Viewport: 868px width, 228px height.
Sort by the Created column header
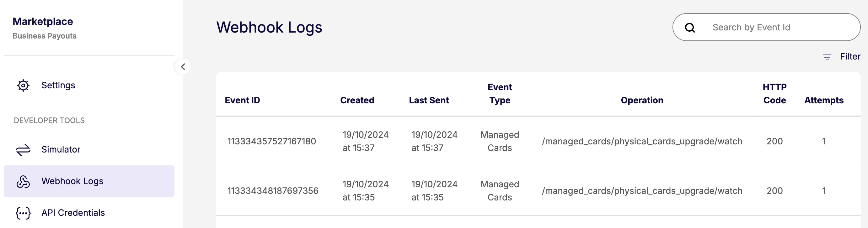(x=357, y=100)
